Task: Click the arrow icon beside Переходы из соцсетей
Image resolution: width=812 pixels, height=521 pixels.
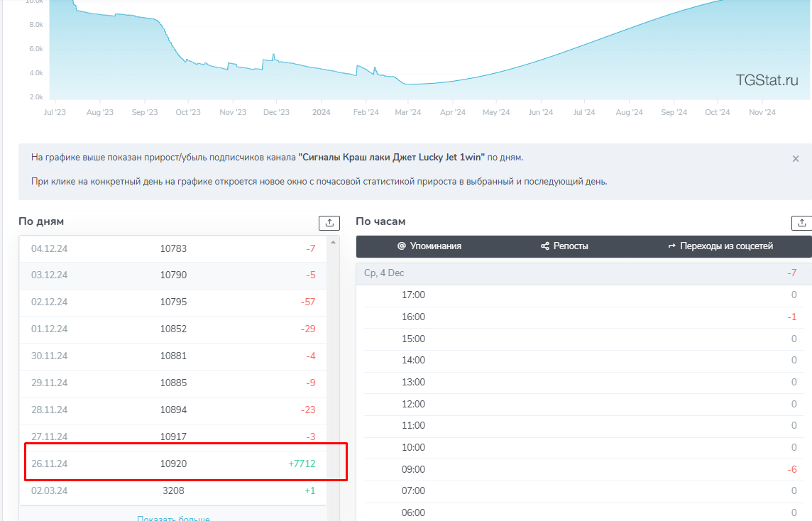Action: point(671,246)
